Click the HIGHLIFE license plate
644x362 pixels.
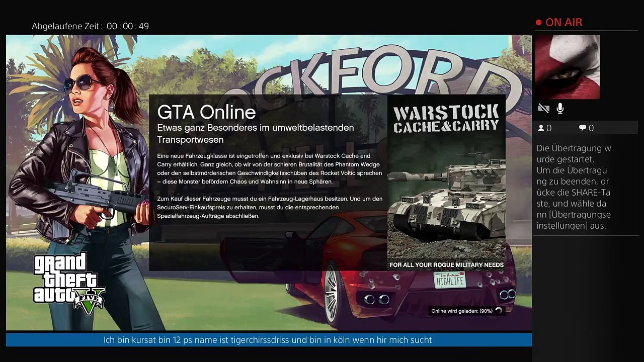450,281
